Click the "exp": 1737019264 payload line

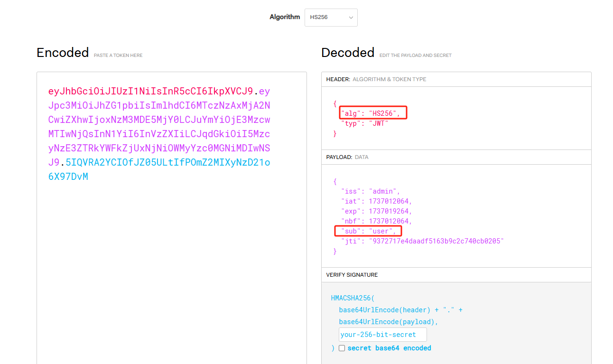377,211
